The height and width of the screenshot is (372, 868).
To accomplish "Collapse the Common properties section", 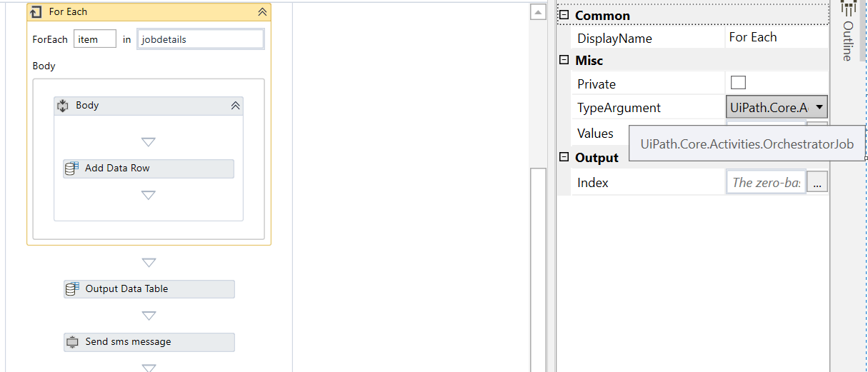I will pyautogui.click(x=564, y=15).
